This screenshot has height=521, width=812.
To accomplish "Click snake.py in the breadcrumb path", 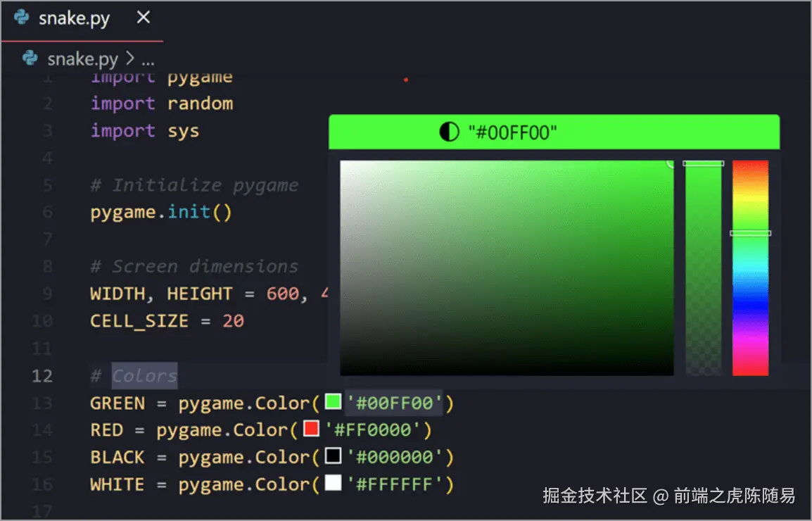I will (82, 59).
